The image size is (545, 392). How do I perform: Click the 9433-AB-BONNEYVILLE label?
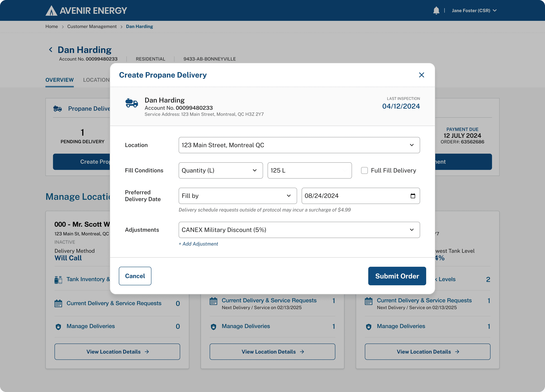click(209, 59)
